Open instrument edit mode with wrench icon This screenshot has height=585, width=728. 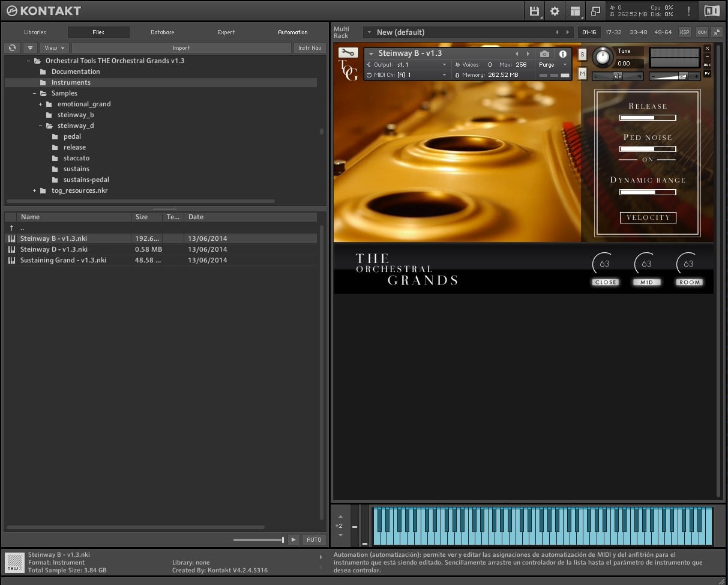[348, 53]
